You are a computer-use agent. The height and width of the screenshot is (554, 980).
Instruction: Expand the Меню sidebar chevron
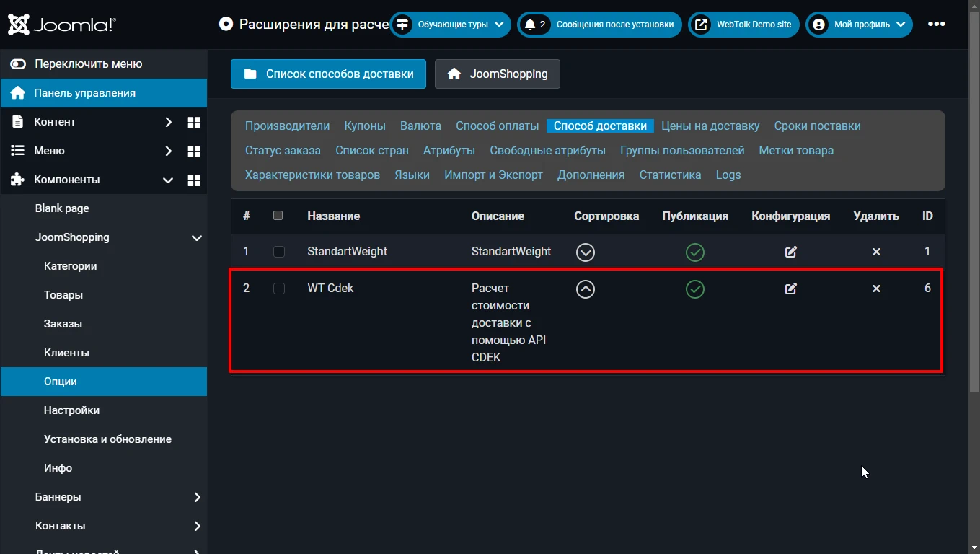tap(168, 151)
